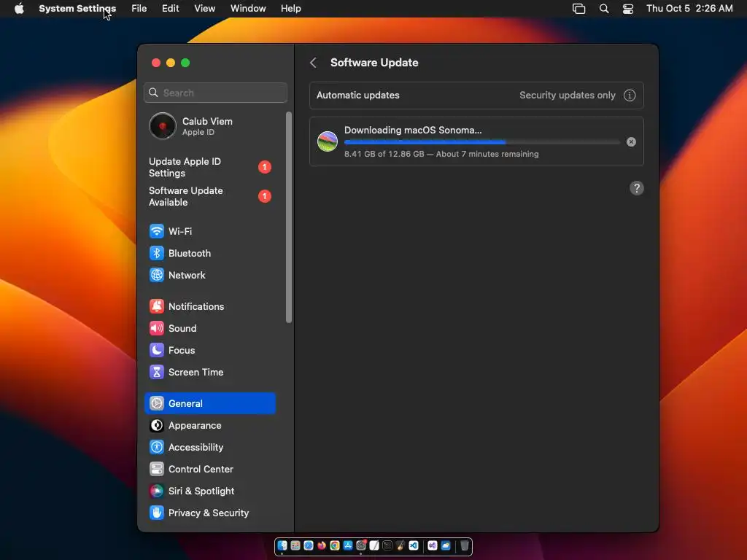This screenshot has height=560, width=747.
Task: Click the download progress bar
Action: point(481,142)
